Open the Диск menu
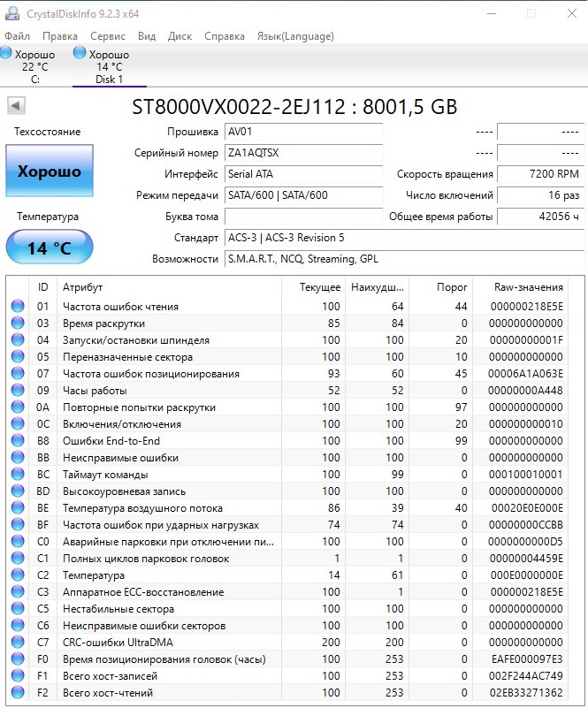 179,36
